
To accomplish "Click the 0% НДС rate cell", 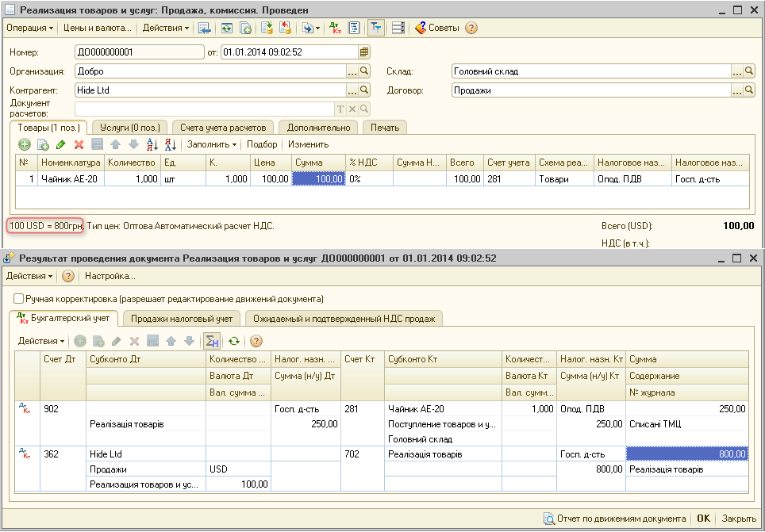I will pyautogui.click(x=369, y=179).
